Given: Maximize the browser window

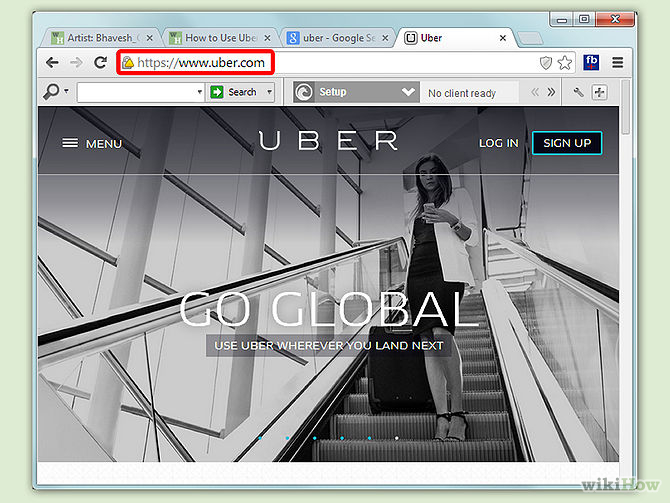Looking at the screenshot, I should tap(584, 20).
